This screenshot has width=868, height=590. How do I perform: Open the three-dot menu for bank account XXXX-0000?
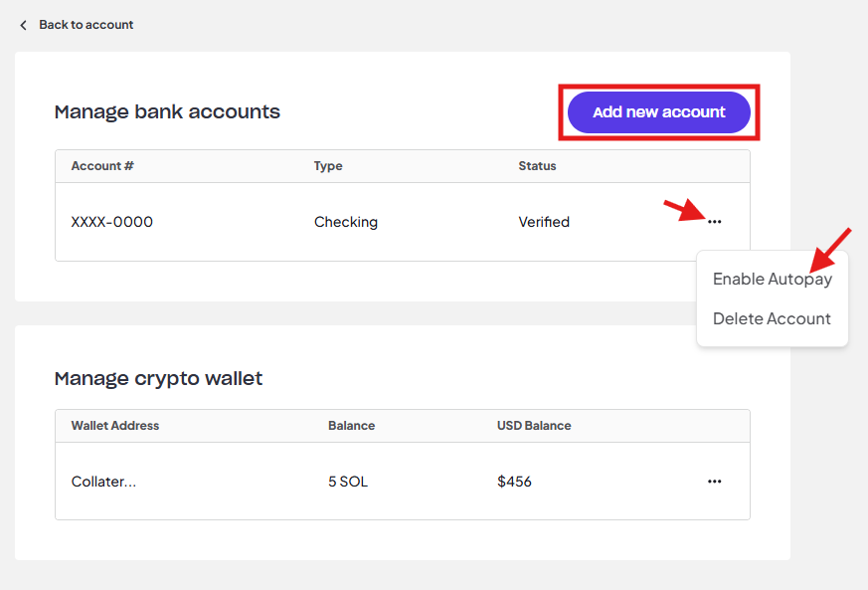[x=714, y=222]
